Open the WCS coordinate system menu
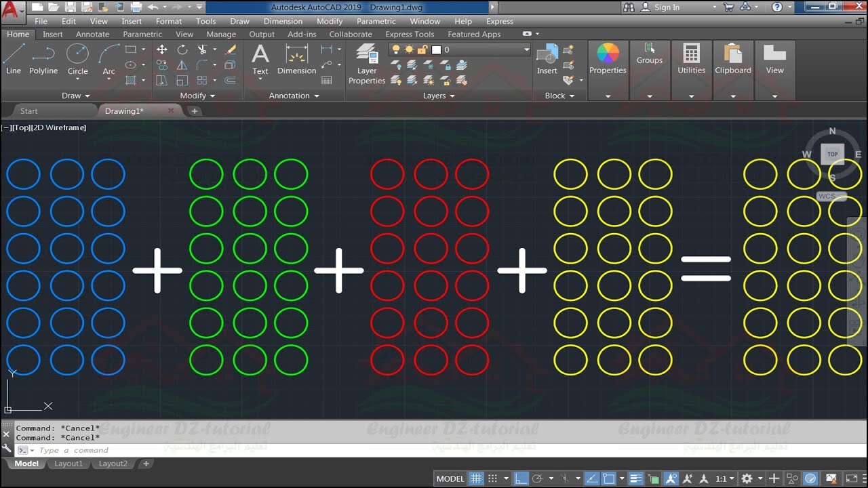The height and width of the screenshot is (488, 868). coord(831,197)
